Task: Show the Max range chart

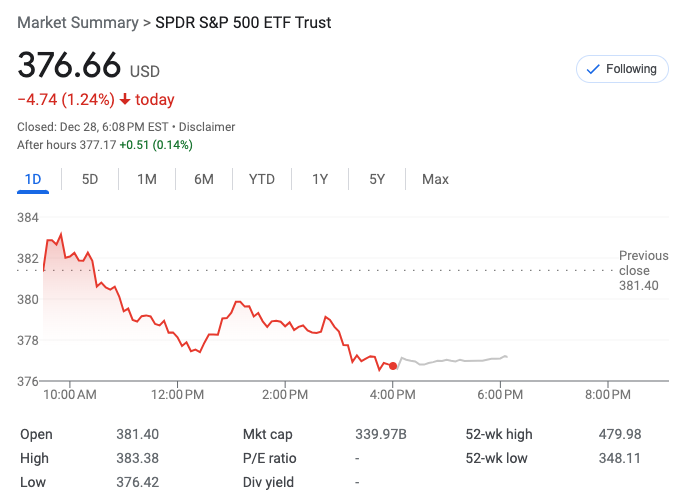Action: pos(435,179)
